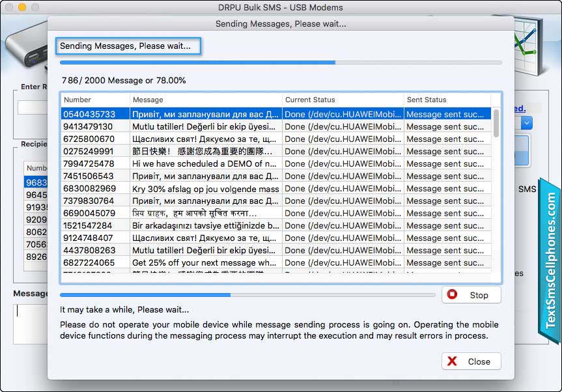The width and height of the screenshot is (562, 392).
Task: Select the row with number 0540435733
Action: coord(275,114)
